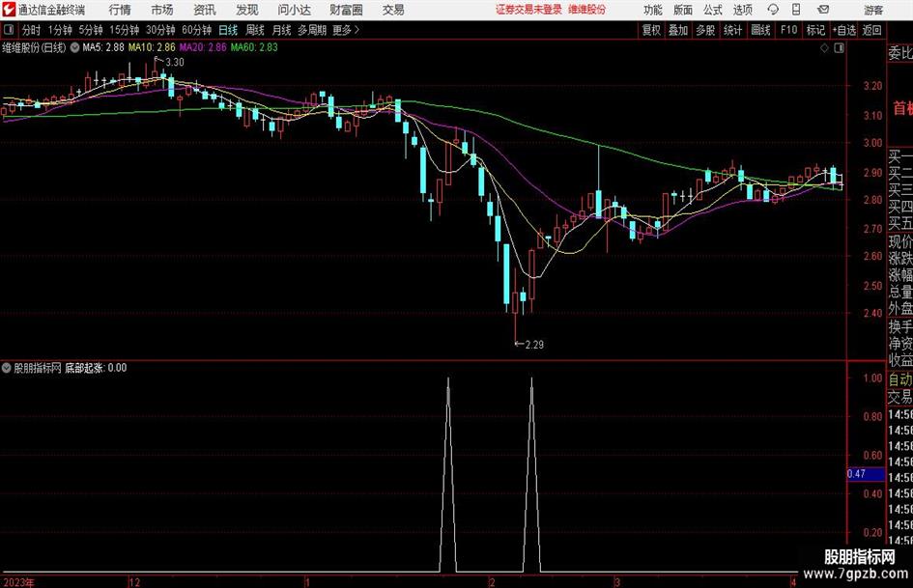Click the 3.20 price axis label
The image size is (913, 588).
pyautogui.click(x=872, y=86)
